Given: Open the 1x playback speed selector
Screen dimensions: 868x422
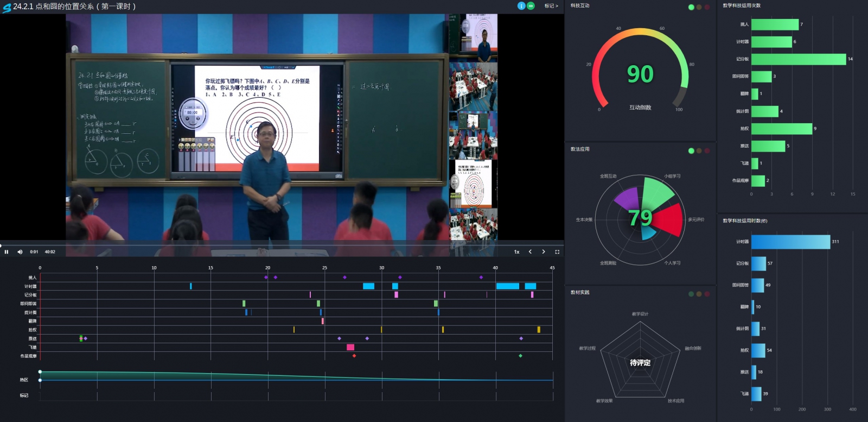Looking at the screenshot, I should click(x=516, y=252).
